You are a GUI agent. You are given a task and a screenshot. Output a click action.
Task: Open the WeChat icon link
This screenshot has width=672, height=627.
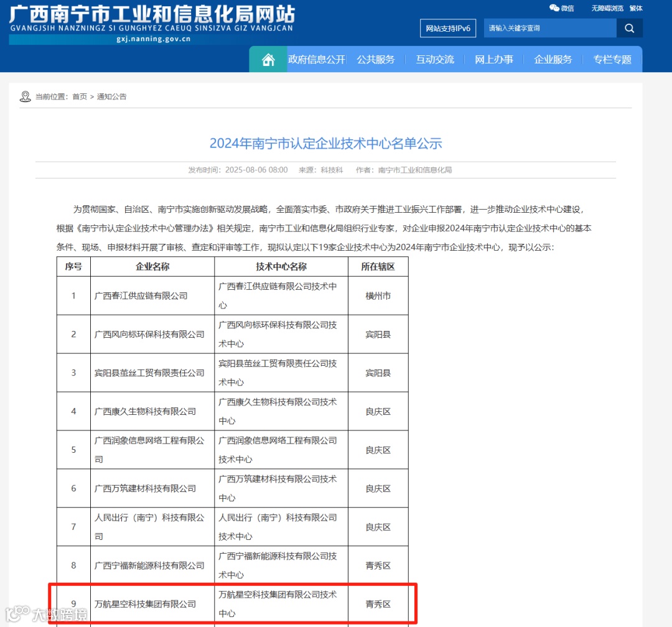tap(561, 8)
